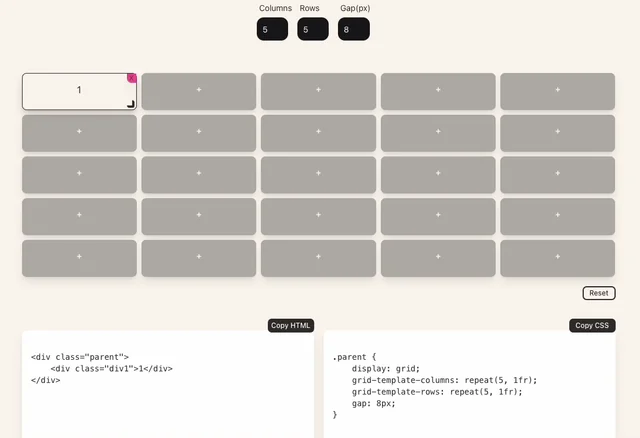Click the Copy CSS button
Viewport: 640px width, 438px height.
click(592, 325)
